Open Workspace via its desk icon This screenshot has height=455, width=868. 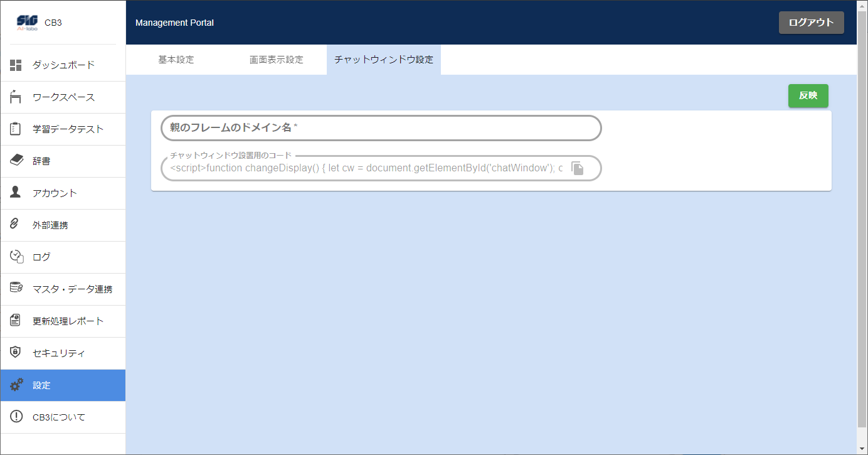pyautogui.click(x=16, y=97)
